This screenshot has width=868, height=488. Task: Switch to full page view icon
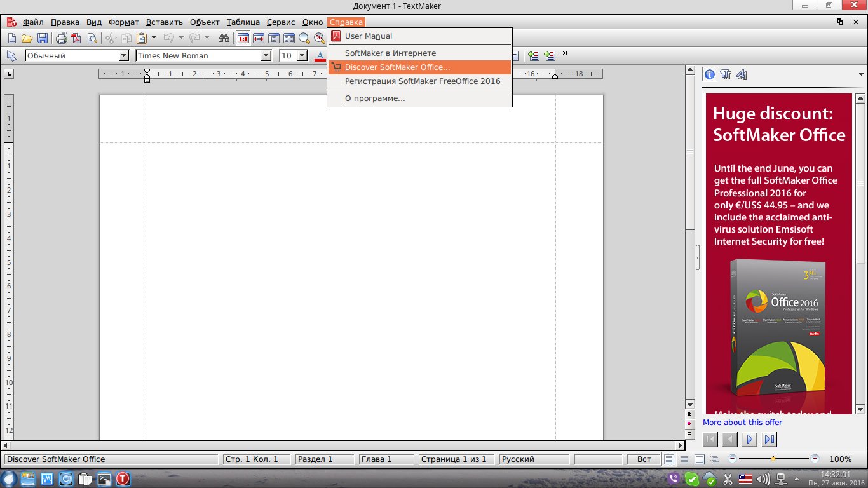[x=273, y=38]
